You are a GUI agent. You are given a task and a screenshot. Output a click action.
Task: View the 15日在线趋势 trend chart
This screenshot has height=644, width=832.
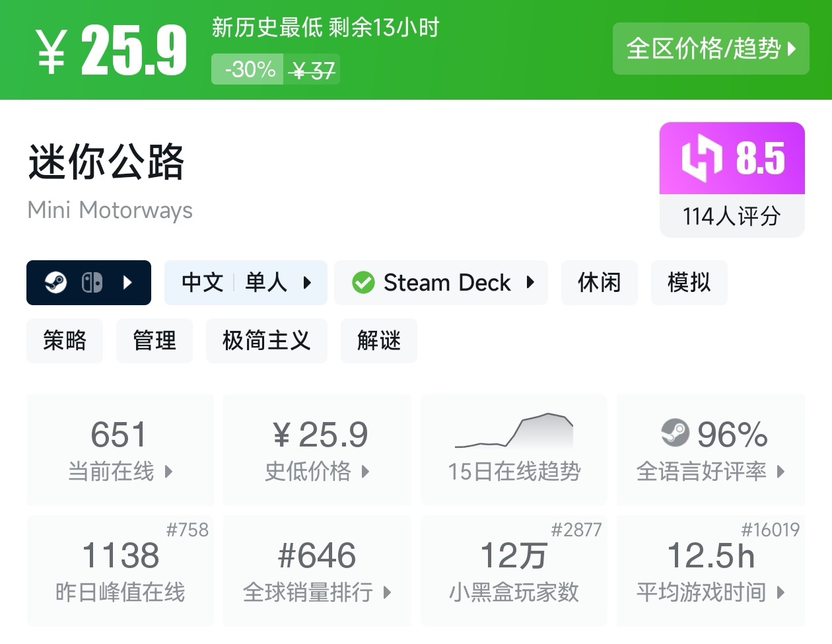[x=514, y=450]
